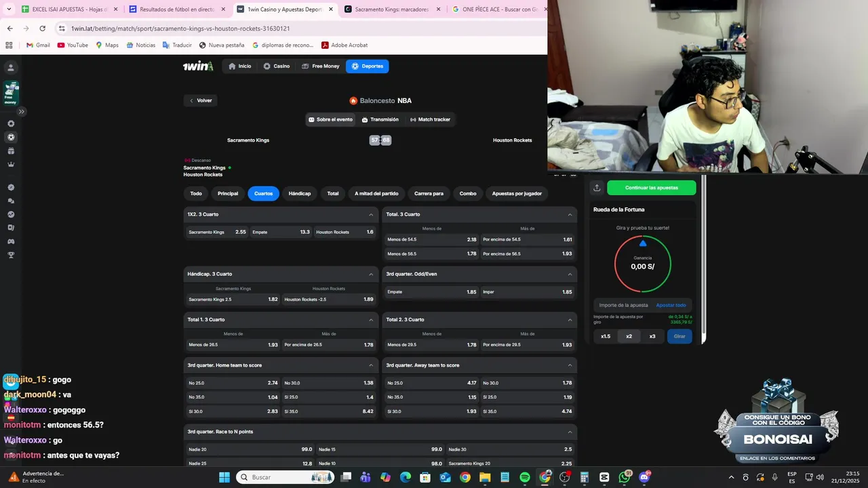Open the crown VIP sidebar icon
The image size is (868, 488).
pos(11,164)
